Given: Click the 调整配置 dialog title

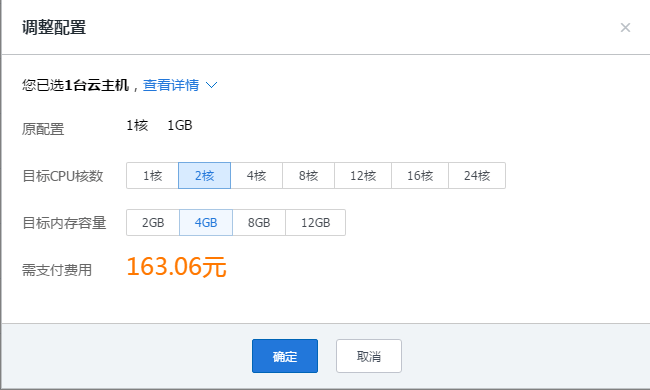Looking at the screenshot, I should tap(54, 28).
